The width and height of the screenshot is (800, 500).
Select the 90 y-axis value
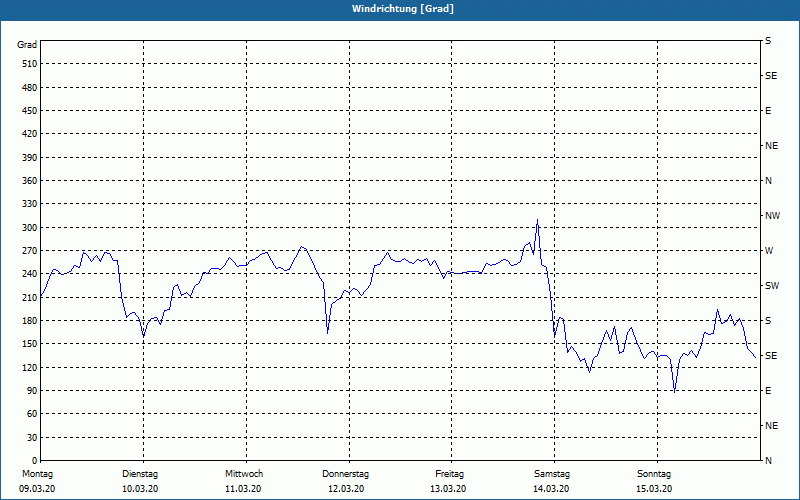click(32, 391)
